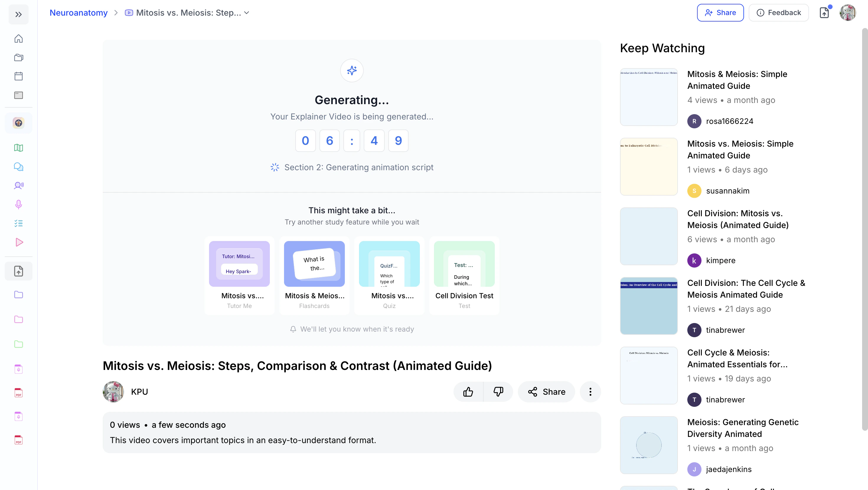Screen dimensions: 868x490
Task: Click the Neuroanatomy breadcrumb link
Action: click(79, 13)
